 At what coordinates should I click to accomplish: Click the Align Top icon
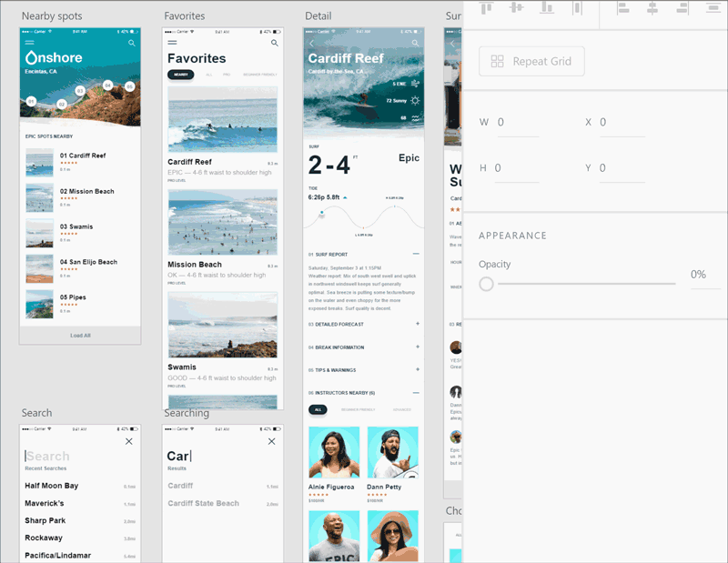point(486,8)
